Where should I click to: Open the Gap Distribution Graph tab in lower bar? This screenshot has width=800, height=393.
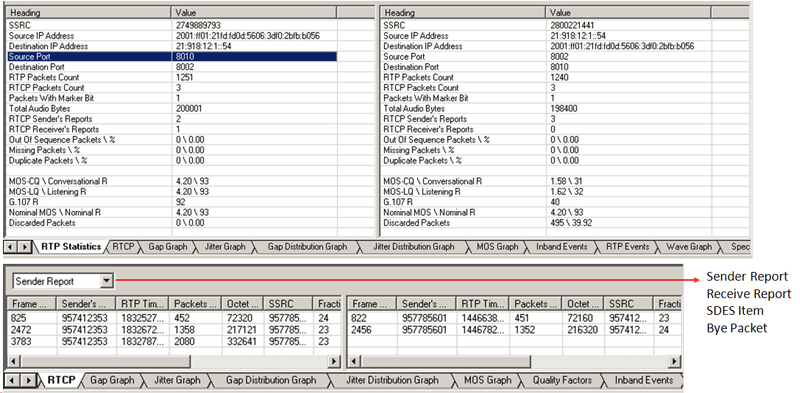270,380
